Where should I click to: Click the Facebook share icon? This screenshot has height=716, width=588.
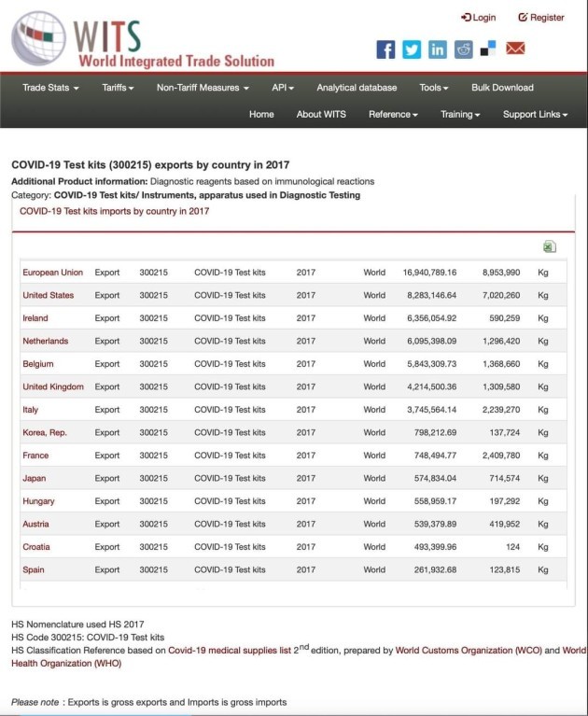click(x=385, y=49)
